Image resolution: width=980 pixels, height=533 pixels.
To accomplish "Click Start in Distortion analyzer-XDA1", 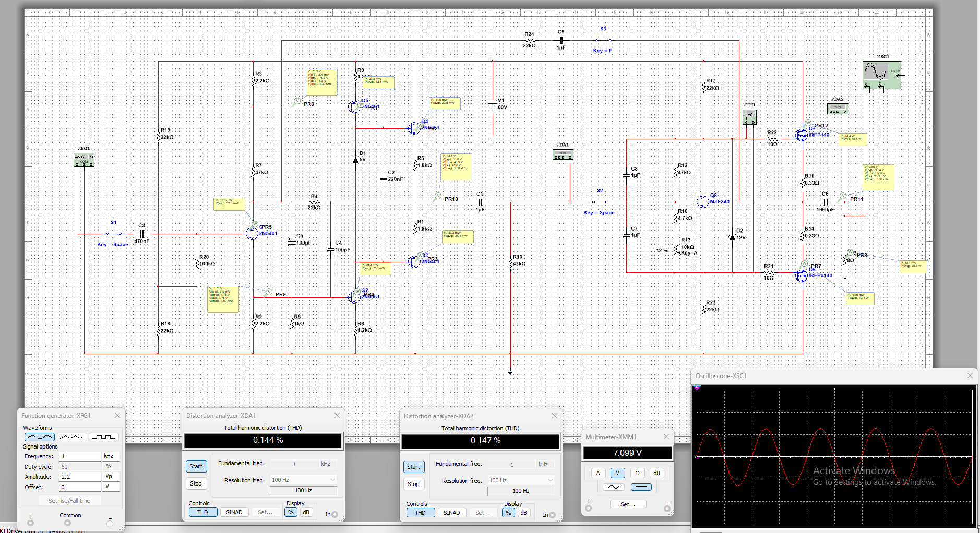I will pyautogui.click(x=196, y=466).
